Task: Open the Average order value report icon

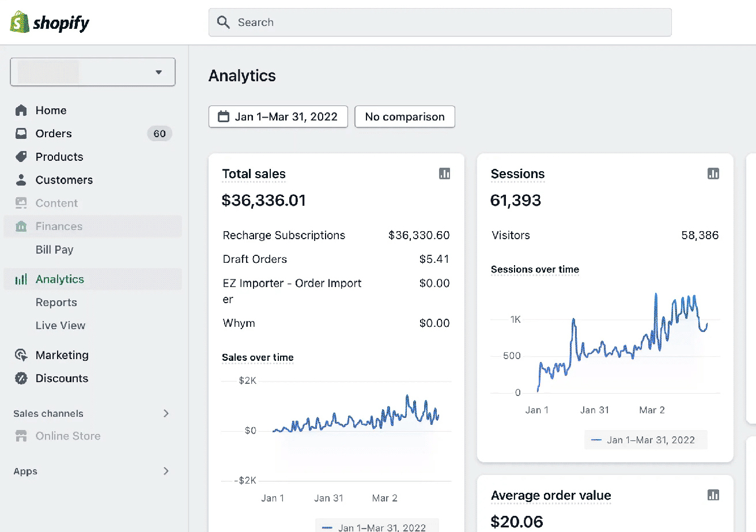Action: [x=713, y=495]
